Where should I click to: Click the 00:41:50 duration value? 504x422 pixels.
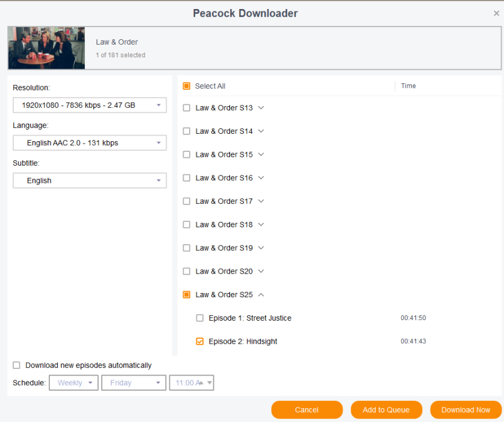click(x=413, y=318)
